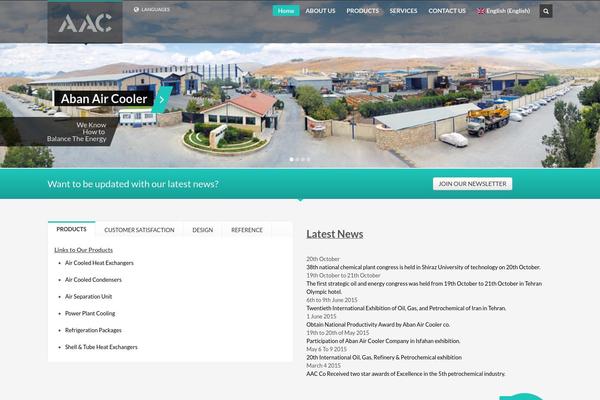The width and height of the screenshot is (600, 400).
Task: Click the Latest News heading
Action: 334,234
